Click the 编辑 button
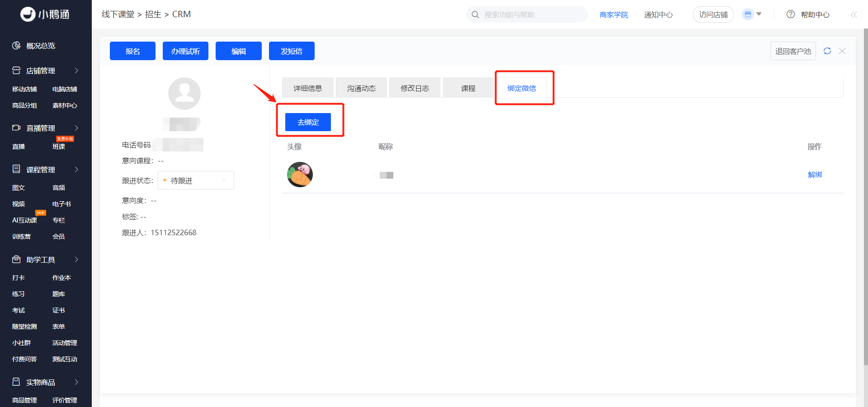Screen dimensions: 868x407 239,51
